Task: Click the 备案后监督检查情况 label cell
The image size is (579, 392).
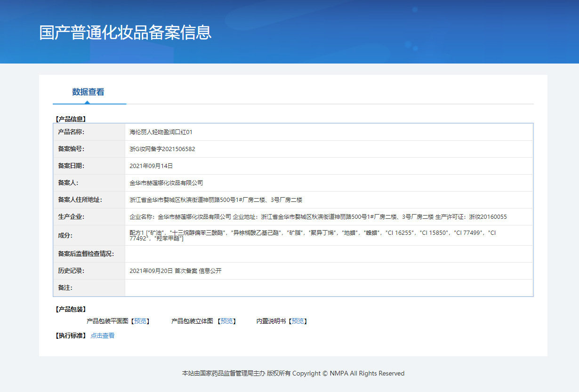Action: pyautogui.click(x=89, y=254)
